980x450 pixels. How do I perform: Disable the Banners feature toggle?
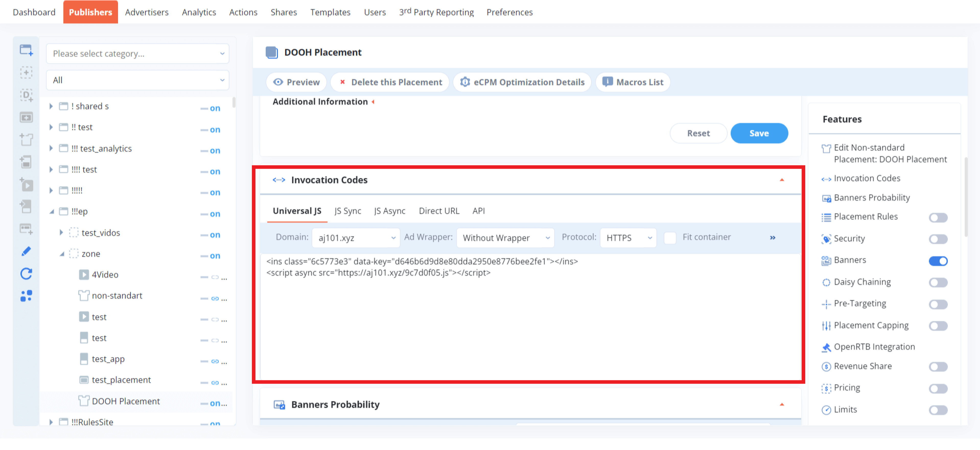[x=938, y=261]
